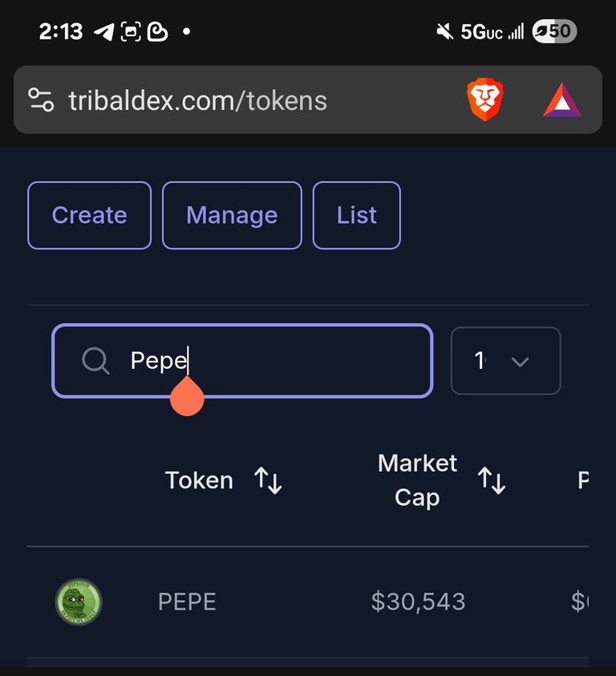Click the search magnifier icon
The width and height of the screenshot is (616, 676).
coord(95,360)
